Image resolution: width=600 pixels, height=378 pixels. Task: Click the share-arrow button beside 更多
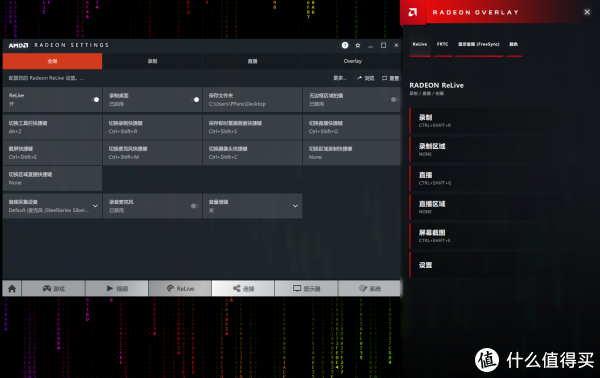point(365,78)
